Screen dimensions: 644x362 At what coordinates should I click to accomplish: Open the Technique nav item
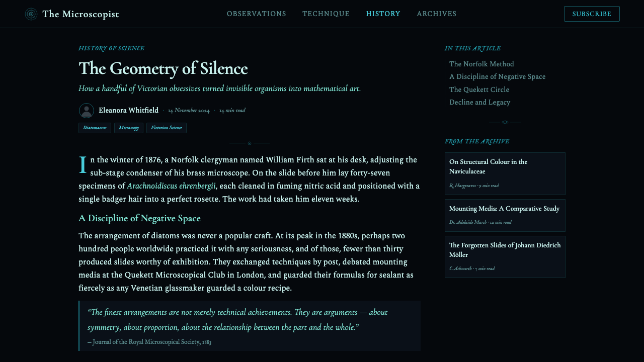[x=326, y=14]
